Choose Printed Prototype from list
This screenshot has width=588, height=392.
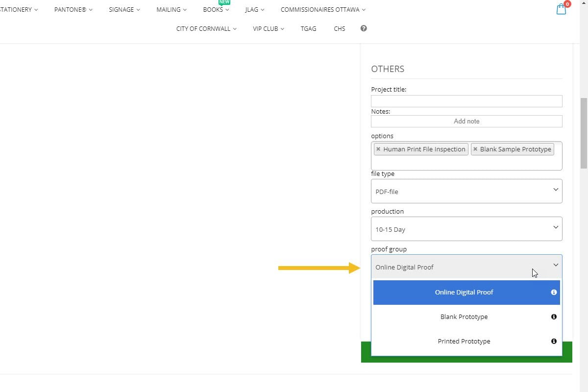tap(464, 341)
